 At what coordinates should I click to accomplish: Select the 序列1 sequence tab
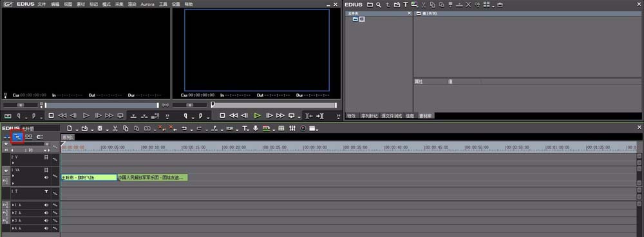pos(68,137)
